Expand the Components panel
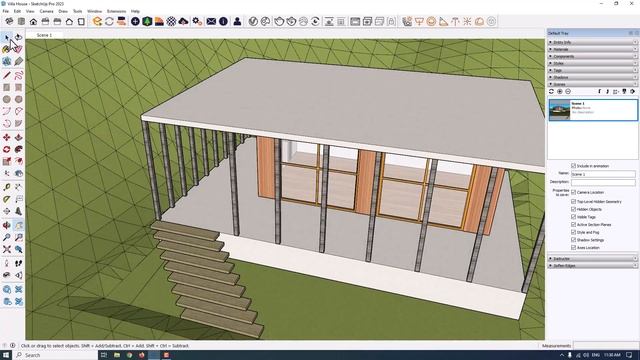 point(593,56)
